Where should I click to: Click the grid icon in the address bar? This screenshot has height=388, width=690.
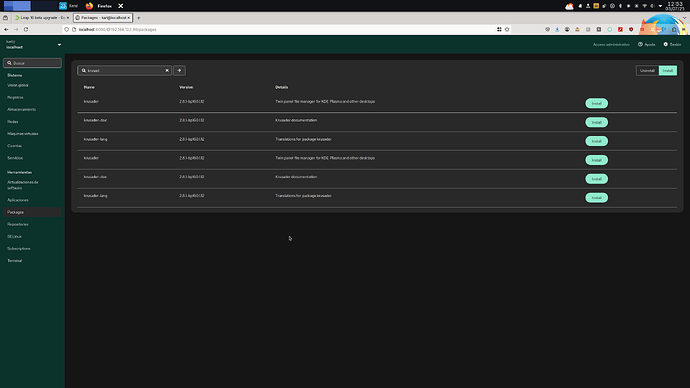coord(499,29)
